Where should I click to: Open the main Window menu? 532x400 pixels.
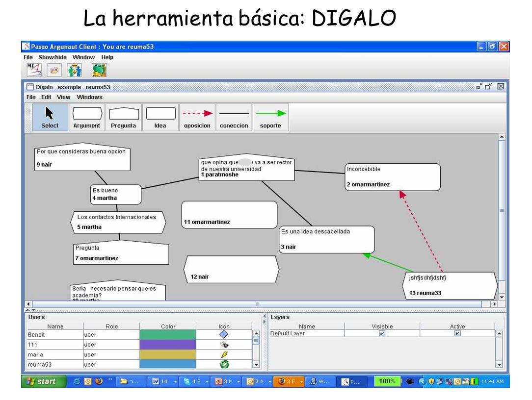pyautogui.click(x=83, y=57)
